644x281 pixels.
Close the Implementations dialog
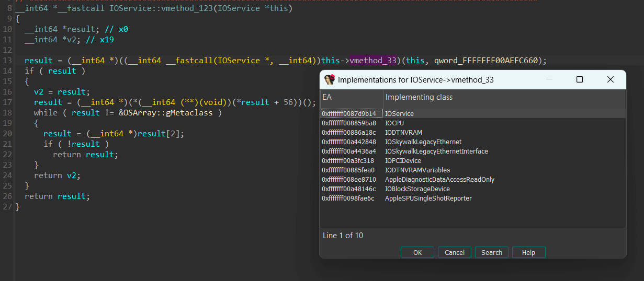coord(610,79)
